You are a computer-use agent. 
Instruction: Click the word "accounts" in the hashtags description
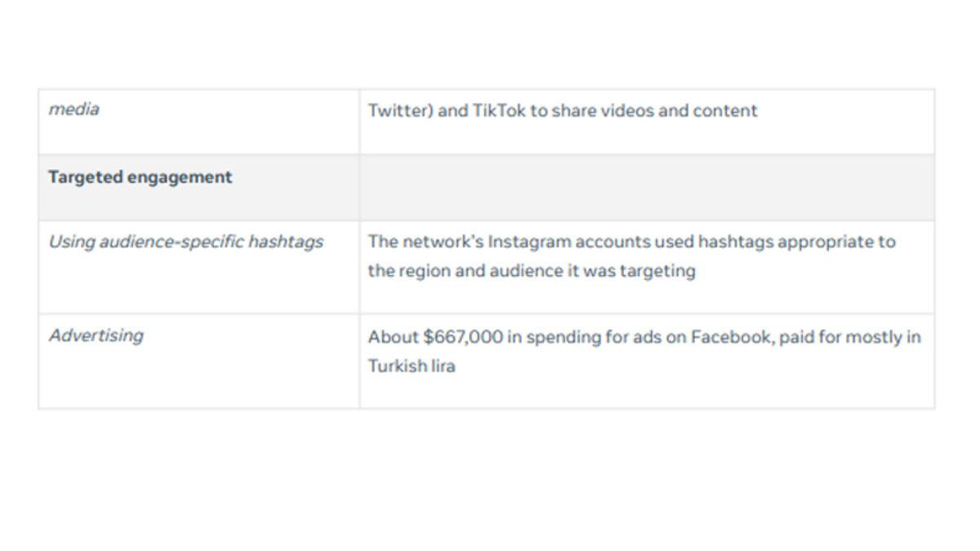pos(607,242)
